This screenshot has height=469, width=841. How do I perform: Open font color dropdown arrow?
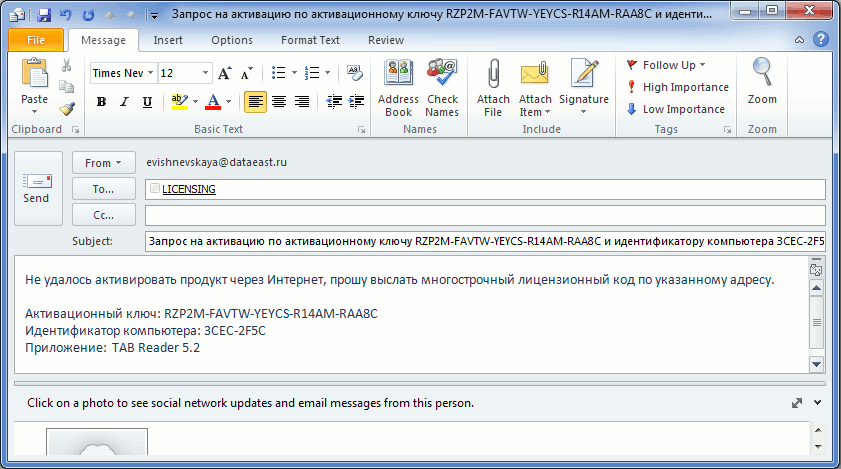228,101
